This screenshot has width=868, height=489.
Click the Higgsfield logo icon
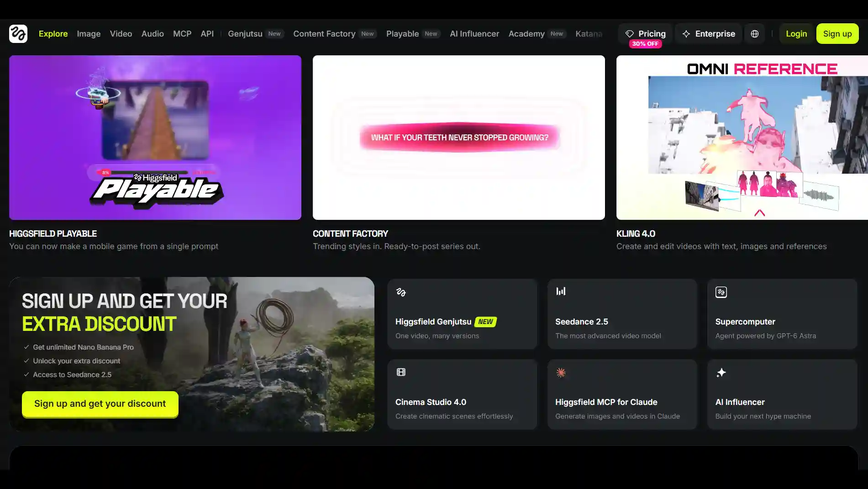point(18,34)
